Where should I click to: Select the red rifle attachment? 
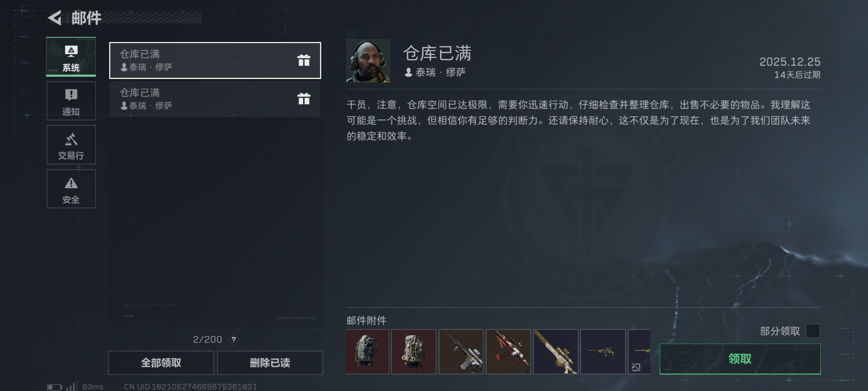tap(508, 352)
